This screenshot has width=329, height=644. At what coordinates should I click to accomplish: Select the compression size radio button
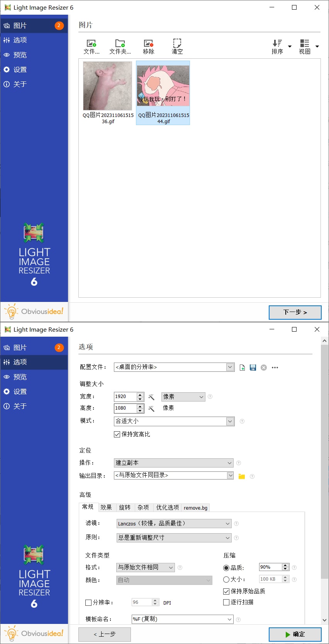pos(226,580)
